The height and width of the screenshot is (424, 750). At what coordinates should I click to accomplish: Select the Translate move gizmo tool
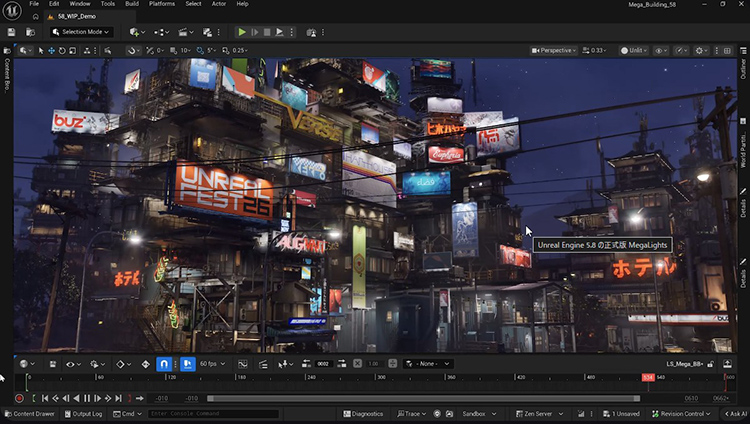[x=51, y=50]
